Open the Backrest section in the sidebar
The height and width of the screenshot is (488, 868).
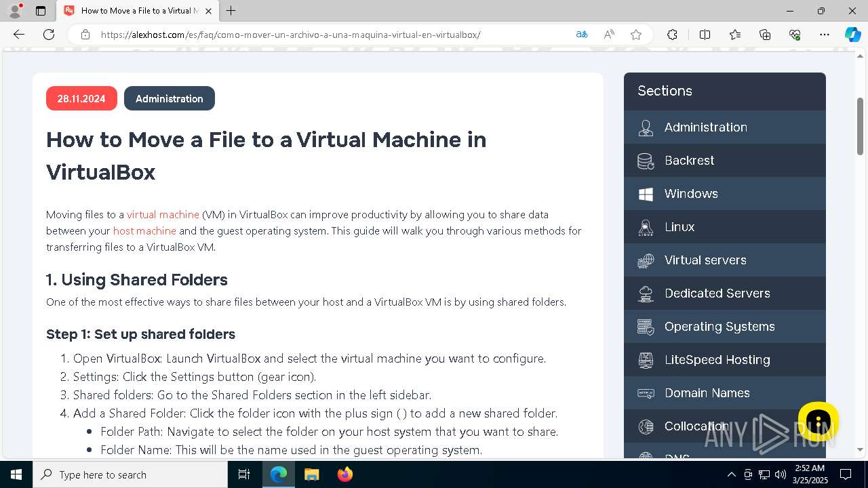(x=725, y=160)
